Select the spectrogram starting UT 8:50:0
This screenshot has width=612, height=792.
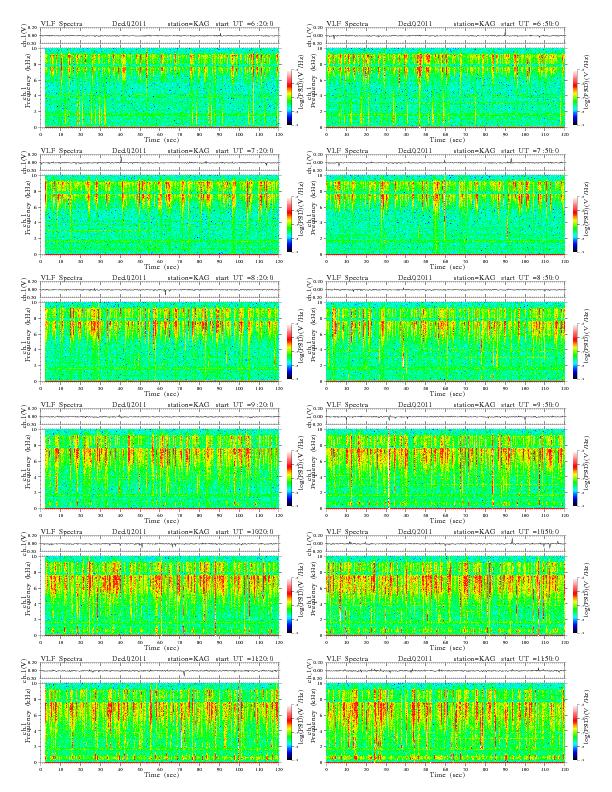445,342
